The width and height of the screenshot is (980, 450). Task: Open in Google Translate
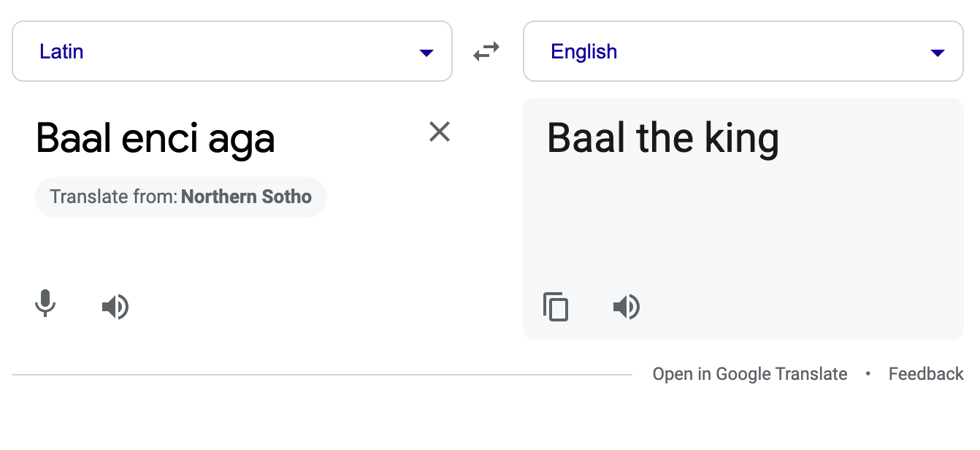tap(750, 374)
